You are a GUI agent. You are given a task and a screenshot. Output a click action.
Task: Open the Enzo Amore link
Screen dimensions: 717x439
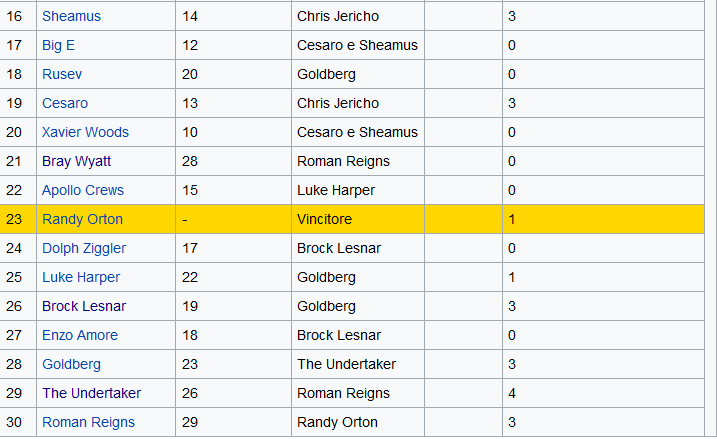tap(80, 335)
